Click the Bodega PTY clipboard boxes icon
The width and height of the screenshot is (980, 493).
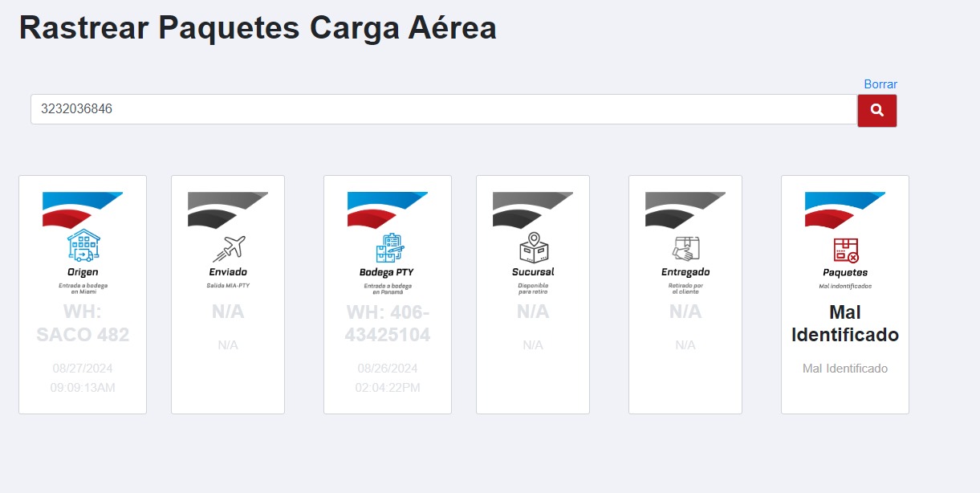point(388,247)
